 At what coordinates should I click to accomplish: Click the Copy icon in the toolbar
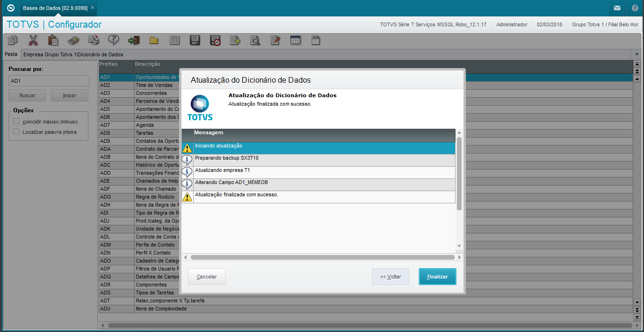click(13, 40)
